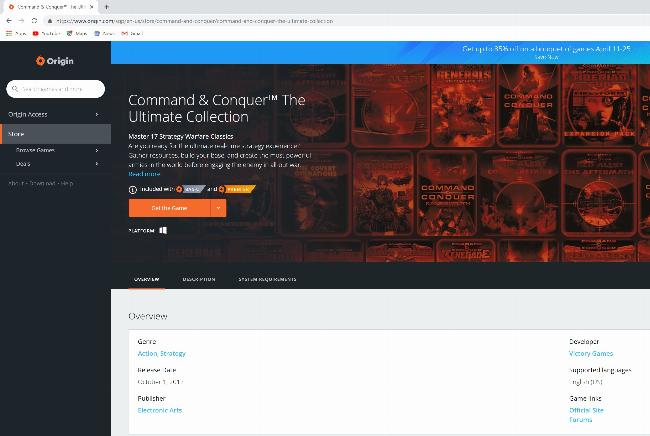
Task: Click the Action genre link
Action: coord(148,354)
